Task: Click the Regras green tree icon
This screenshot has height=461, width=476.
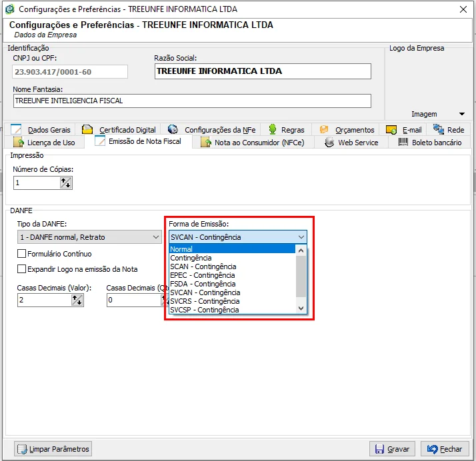Action: [273, 129]
